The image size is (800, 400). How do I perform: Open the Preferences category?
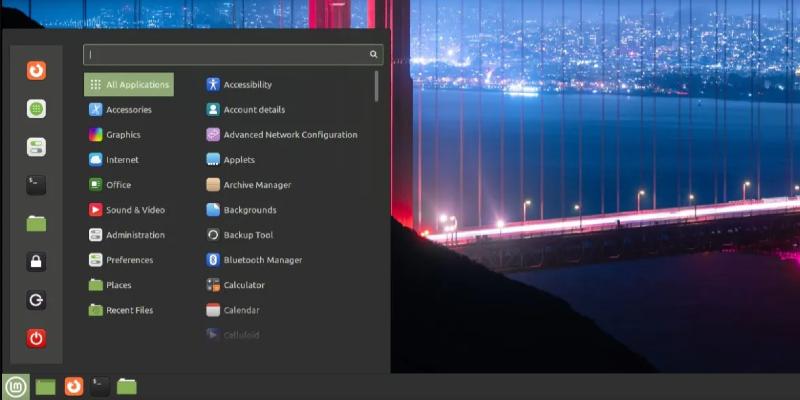coord(129,260)
